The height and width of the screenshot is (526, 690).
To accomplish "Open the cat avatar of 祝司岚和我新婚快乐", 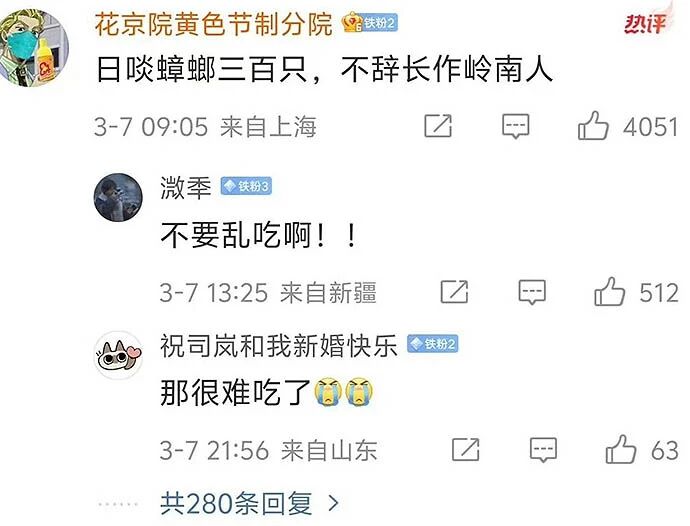I will pyautogui.click(x=118, y=355).
